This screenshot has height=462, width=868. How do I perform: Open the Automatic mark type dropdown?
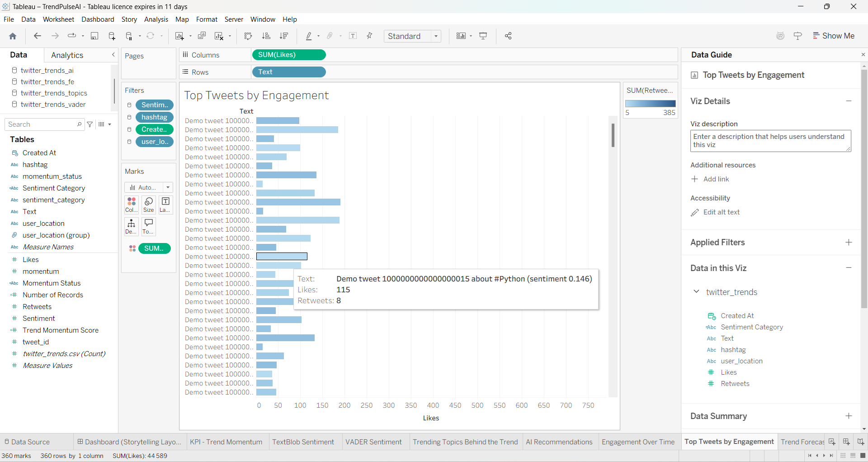[149, 187]
